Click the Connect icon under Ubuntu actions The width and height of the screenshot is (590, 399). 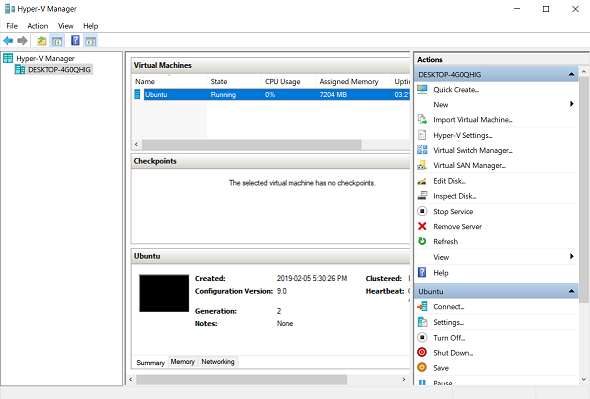(422, 306)
